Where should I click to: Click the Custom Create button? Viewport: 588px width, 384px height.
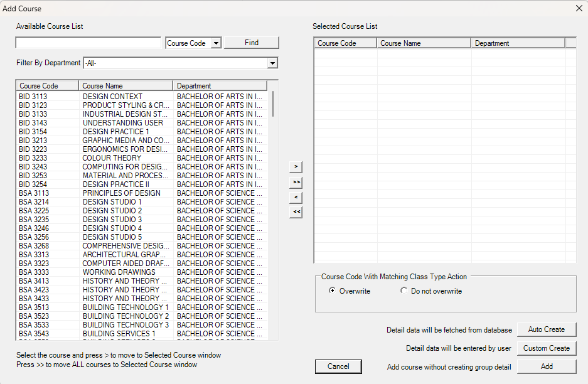click(x=546, y=348)
